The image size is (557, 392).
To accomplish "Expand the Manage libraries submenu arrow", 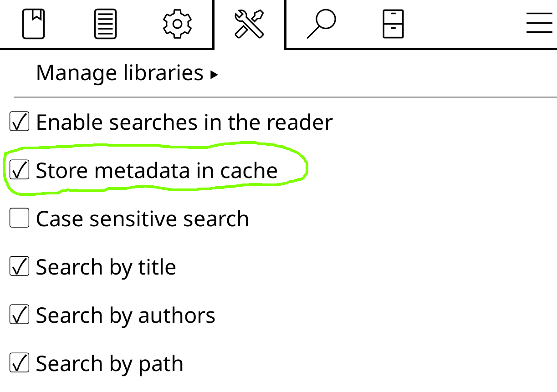I will click(x=214, y=75).
